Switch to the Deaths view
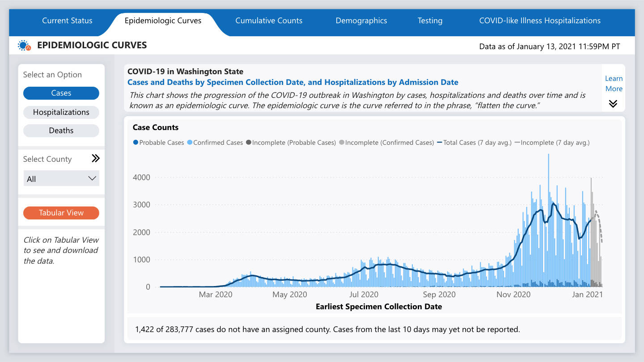This screenshot has width=644, height=362. (61, 130)
